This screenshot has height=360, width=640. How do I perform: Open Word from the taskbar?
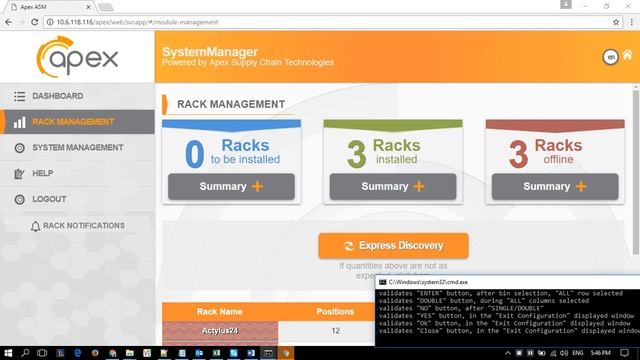[251, 353]
